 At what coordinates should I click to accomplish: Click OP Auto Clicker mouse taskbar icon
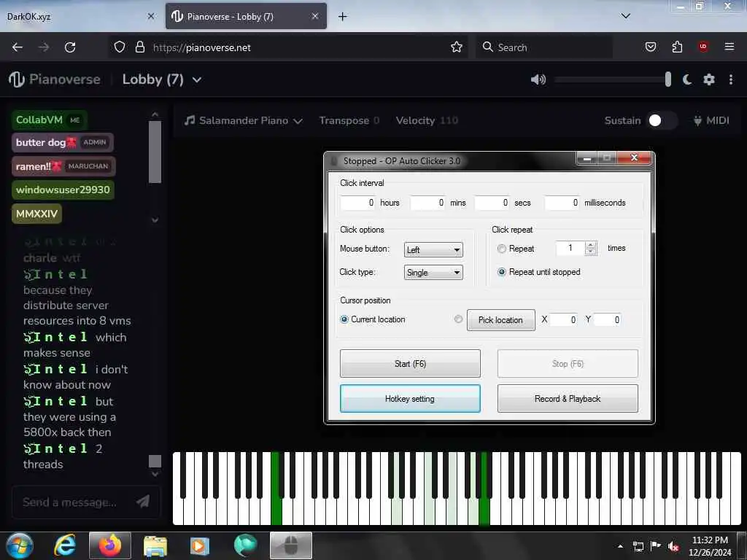pos(290,545)
